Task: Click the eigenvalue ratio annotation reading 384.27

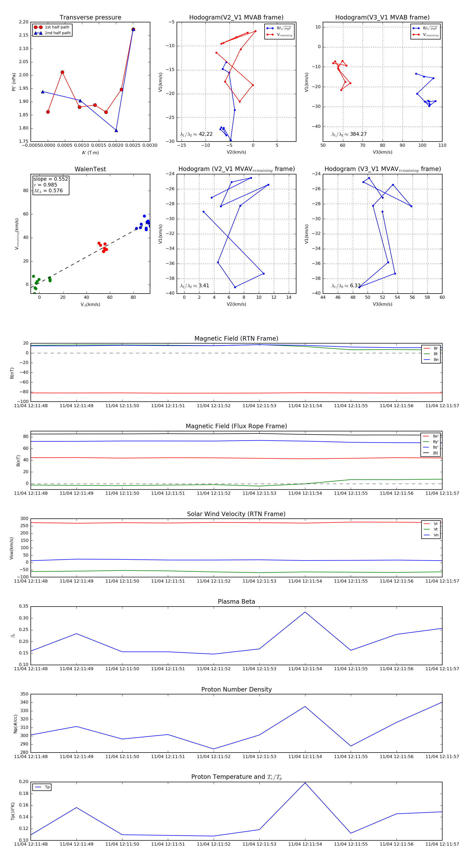Action: (x=349, y=134)
